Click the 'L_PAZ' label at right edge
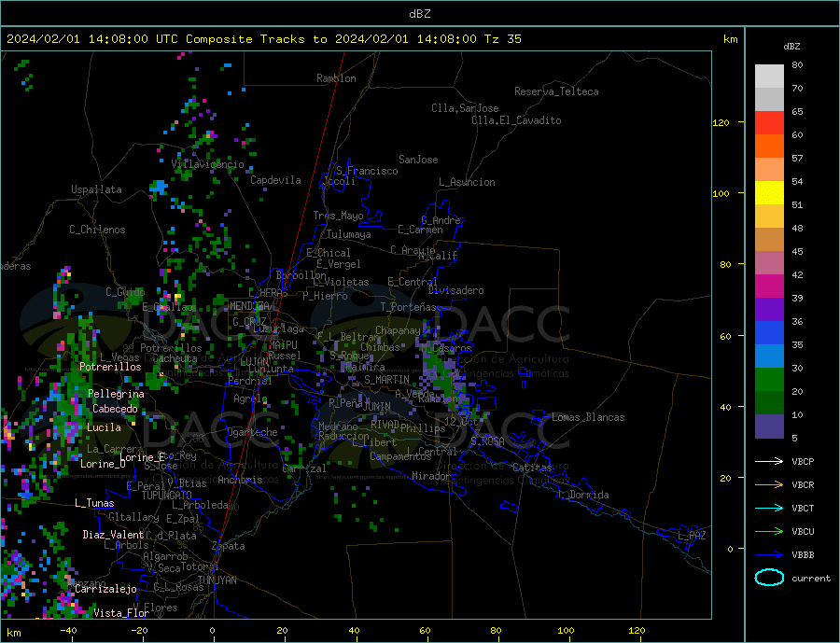 (x=692, y=536)
